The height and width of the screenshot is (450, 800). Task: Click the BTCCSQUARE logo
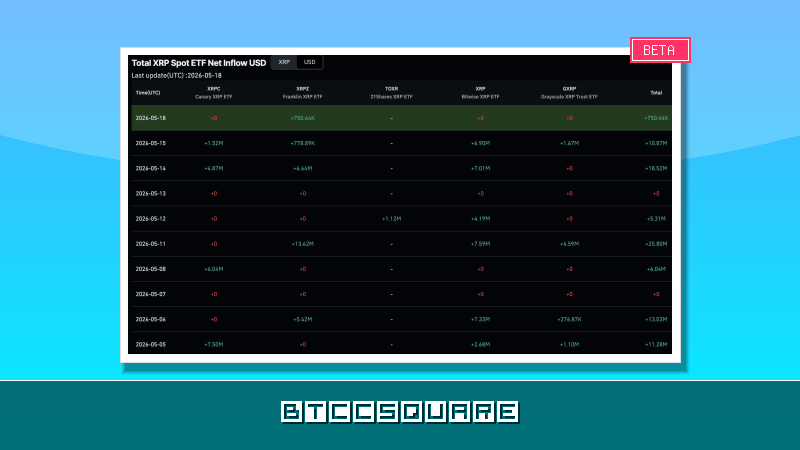pos(400,412)
